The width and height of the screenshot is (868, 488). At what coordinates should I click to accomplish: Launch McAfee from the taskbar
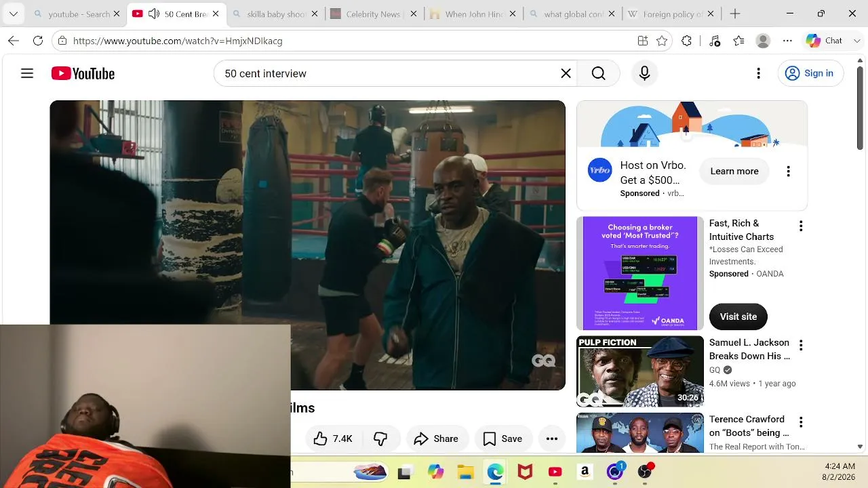click(x=525, y=472)
